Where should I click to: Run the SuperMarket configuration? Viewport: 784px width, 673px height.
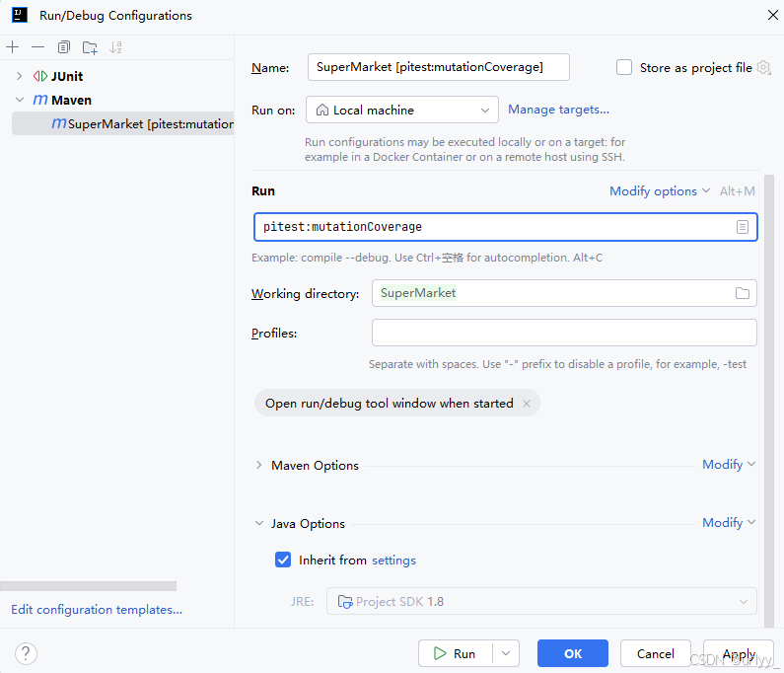(456, 653)
